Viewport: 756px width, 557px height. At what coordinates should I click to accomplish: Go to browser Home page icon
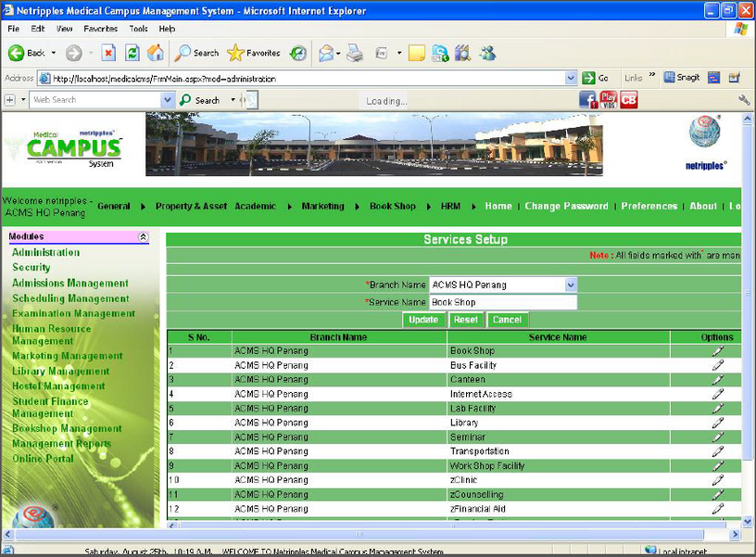[156, 53]
